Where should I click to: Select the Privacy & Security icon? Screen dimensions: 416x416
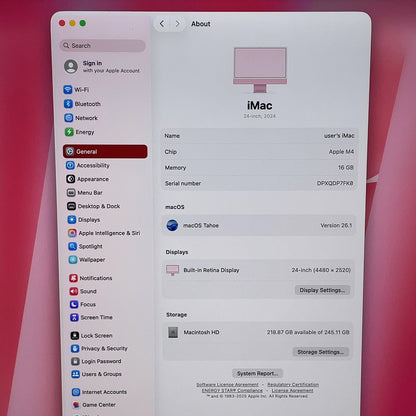click(x=75, y=348)
